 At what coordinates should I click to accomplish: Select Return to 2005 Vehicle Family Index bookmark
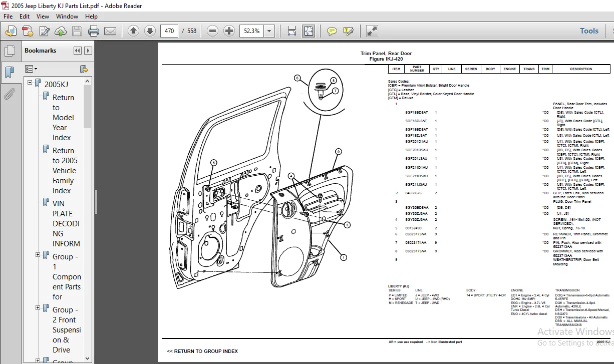click(65, 170)
